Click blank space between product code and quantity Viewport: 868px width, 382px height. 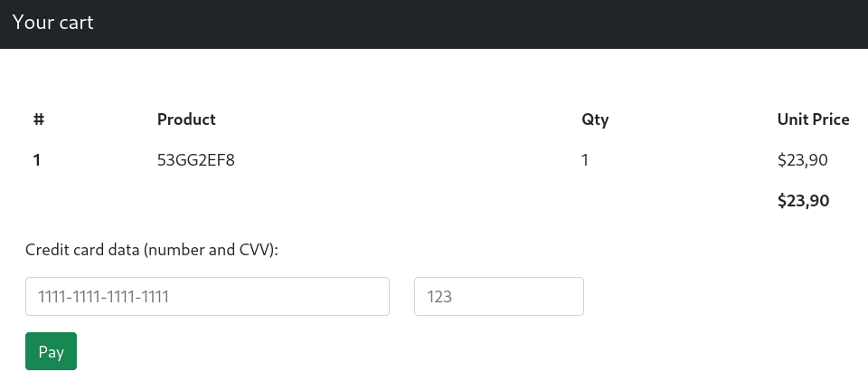(x=407, y=160)
